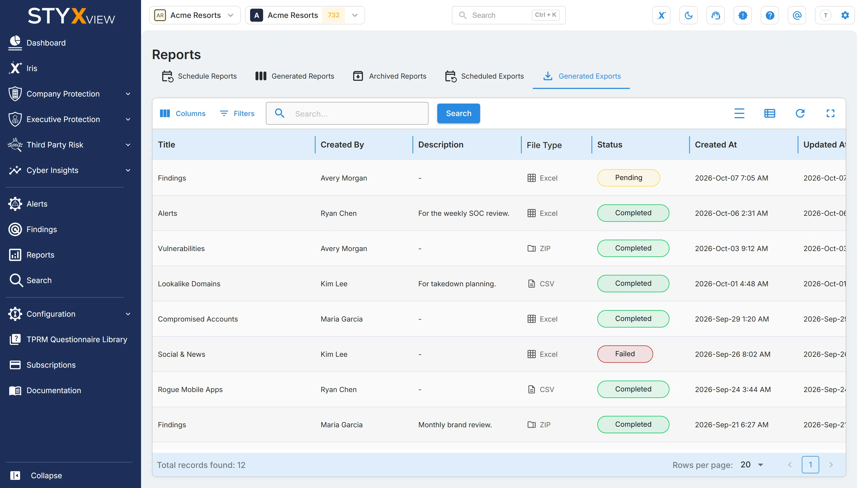Switch to Generated Reports tab
Screen dimensions: 868x488
click(295, 76)
